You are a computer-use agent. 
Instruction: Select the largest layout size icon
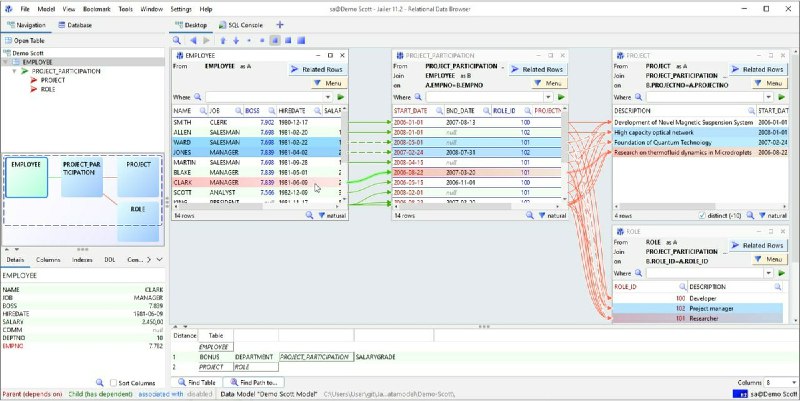(x=301, y=40)
